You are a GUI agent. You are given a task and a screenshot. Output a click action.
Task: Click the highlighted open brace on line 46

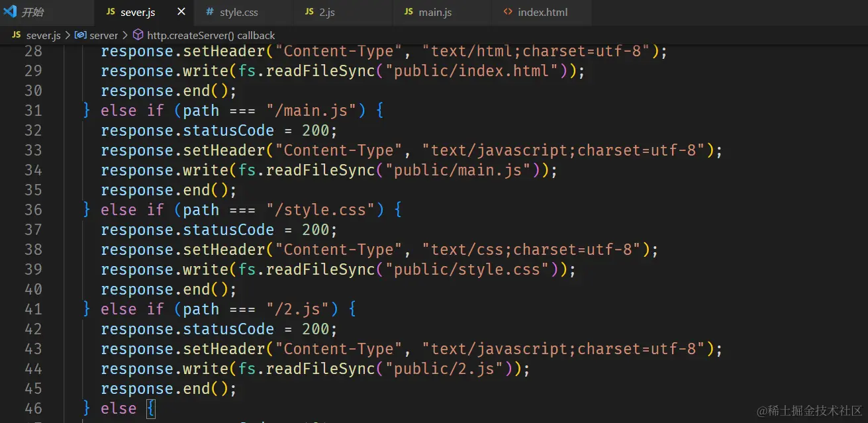tap(150, 408)
